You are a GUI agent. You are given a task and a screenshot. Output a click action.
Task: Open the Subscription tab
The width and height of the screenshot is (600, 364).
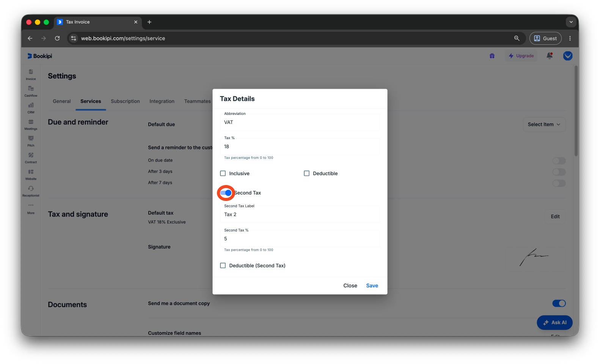click(x=125, y=101)
